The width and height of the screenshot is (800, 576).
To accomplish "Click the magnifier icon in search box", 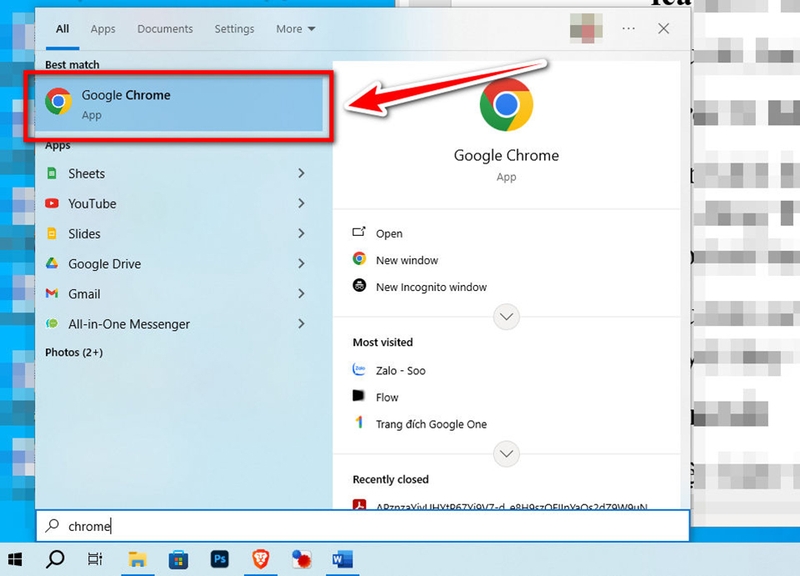I will 52,525.
